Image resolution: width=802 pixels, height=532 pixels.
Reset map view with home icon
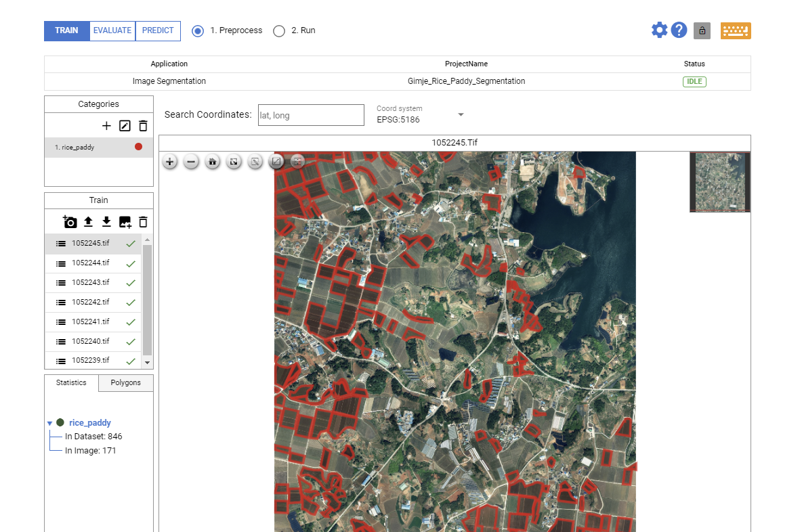click(x=213, y=162)
